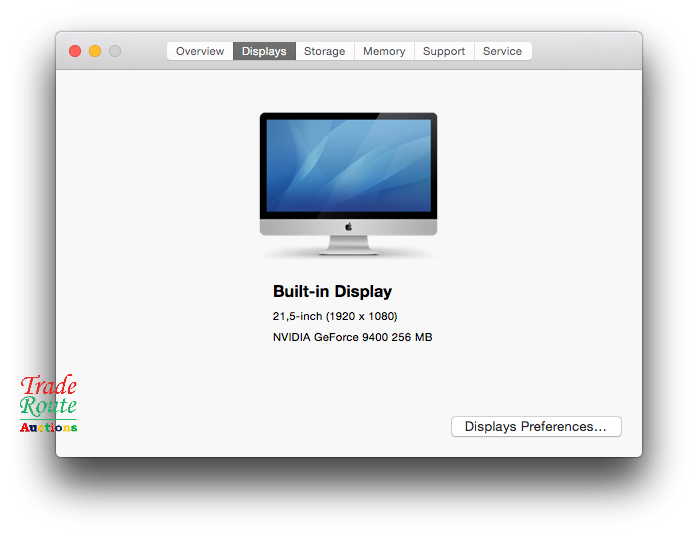Select the NVIDIA GeForce 9400 256 MB text
Viewport: 698px width, 537px height.
click(x=353, y=337)
